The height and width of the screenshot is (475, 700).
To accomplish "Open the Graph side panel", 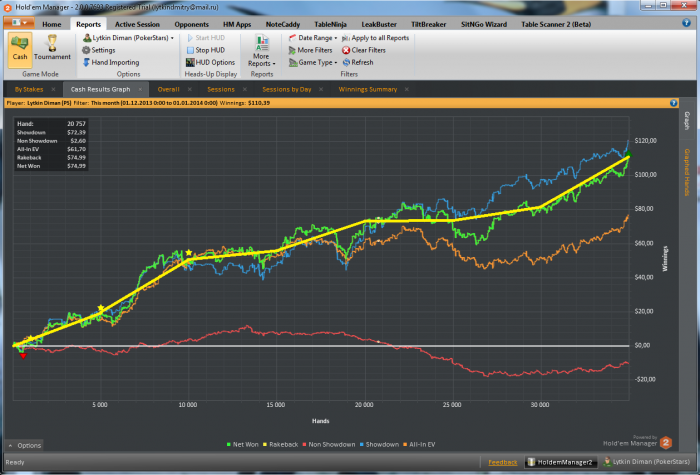I will point(687,121).
